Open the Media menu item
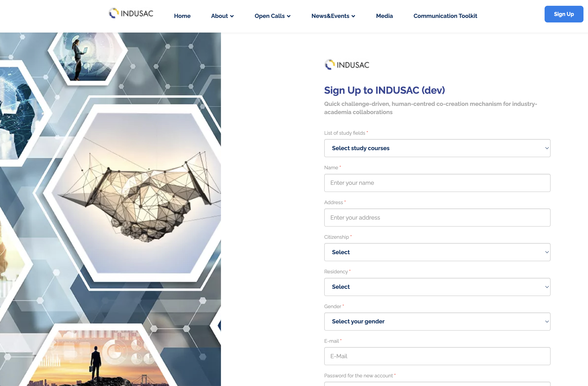The image size is (588, 386). [x=384, y=16]
